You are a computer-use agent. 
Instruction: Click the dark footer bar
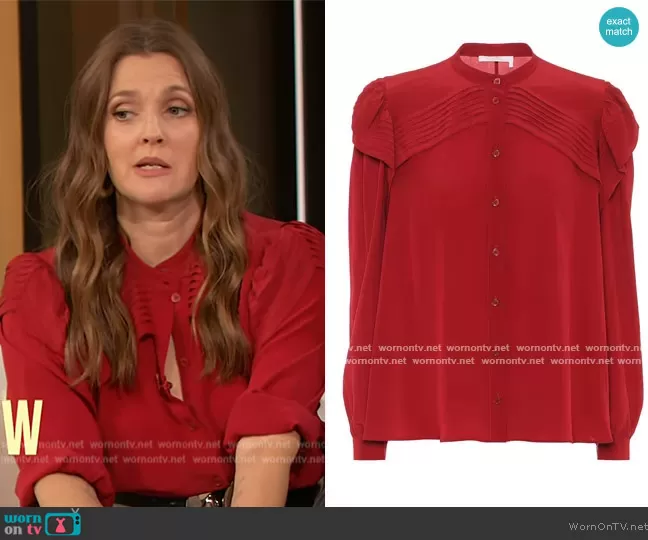pyautogui.click(x=324, y=524)
